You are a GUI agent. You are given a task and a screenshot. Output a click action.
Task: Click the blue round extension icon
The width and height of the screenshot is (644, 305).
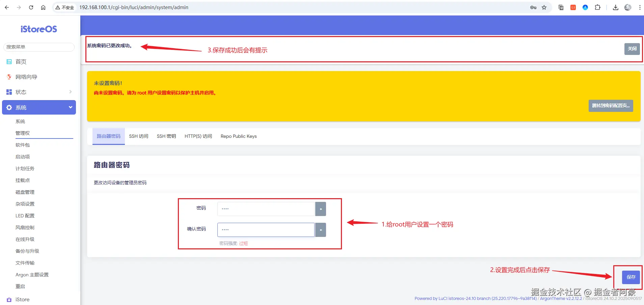[x=585, y=7]
